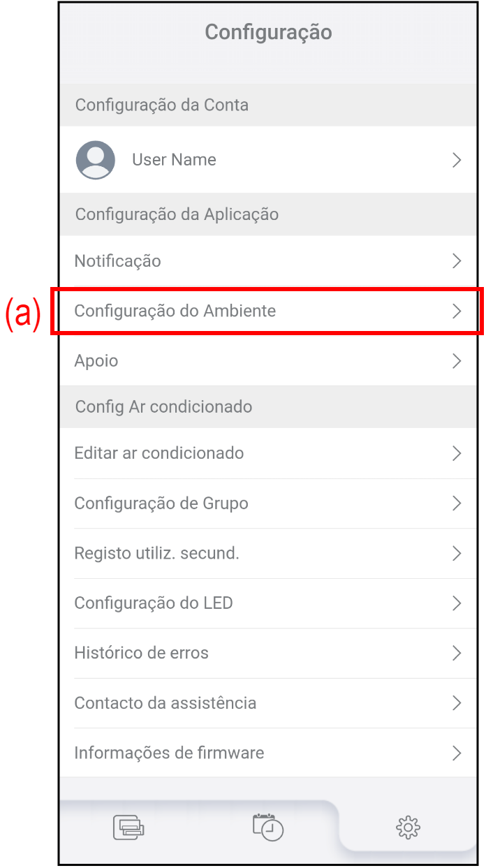Open the air conditioner list tab icon
486x868 pixels.
click(128, 827)
